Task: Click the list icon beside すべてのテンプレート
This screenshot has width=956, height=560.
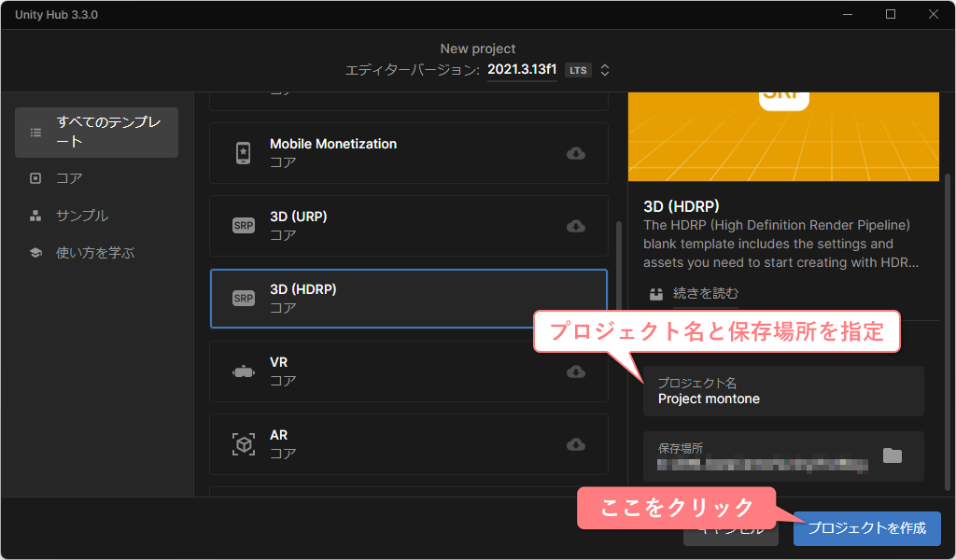Action: coord(36,133)
